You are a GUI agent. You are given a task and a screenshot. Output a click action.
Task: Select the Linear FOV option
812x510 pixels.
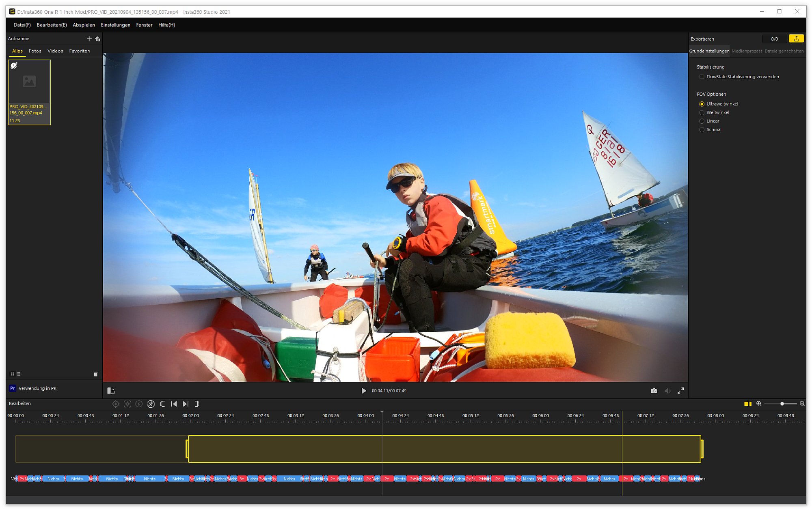pyautogui.click(x=702, y=121)
